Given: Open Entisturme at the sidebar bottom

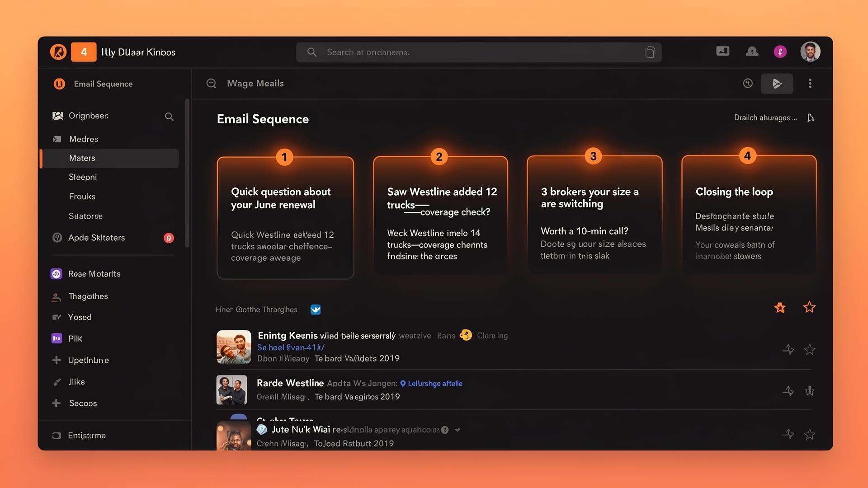Looking at the screenshot, I should [87, 436].
